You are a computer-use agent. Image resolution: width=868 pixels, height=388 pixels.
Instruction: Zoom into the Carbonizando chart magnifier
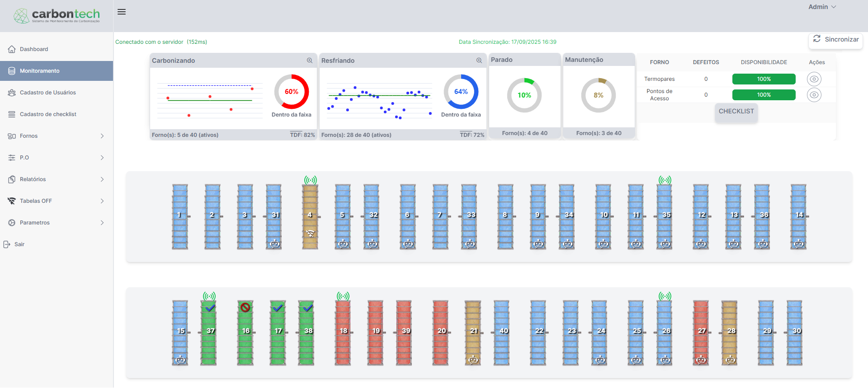310,61
